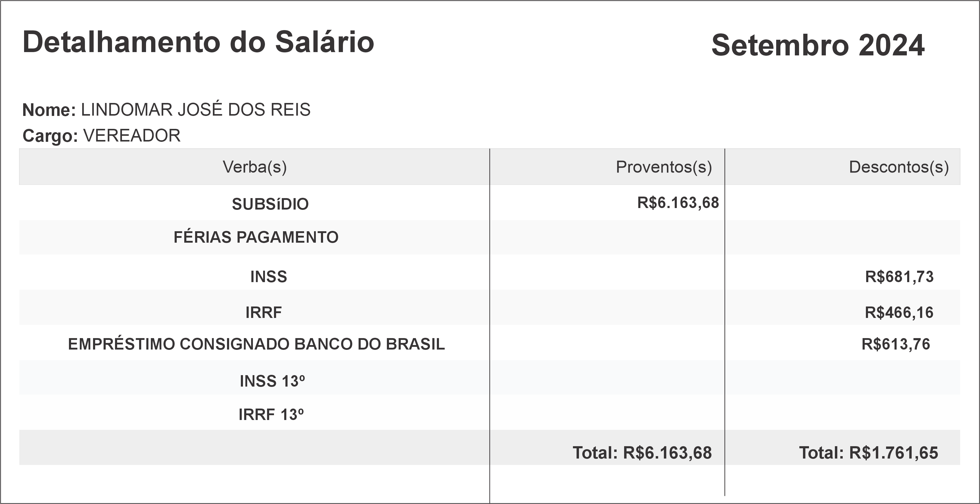Screen dimensions: 980x504
Task: Click the "Verba(s)" column header
Action: [254, 167]
